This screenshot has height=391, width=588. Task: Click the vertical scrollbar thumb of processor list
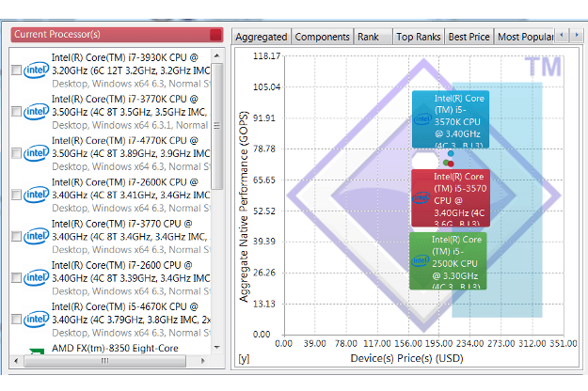pyautogui.click(x=216, y=126)
